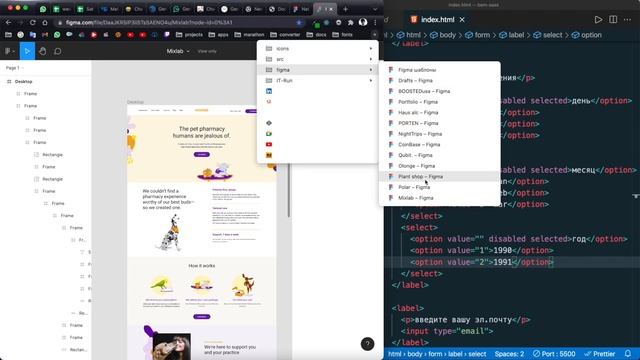Viewport: 640px width, 360px height.
Task: Click the Gmail bookmark icon
Action: 45,35
